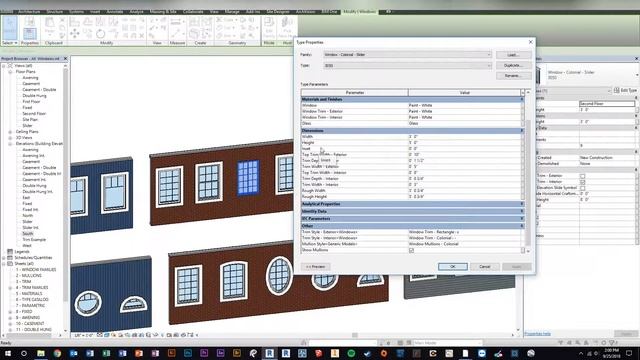Screen dimensions: 640x360
Task: Collapse Floor Plans node in Project Browser
Action: 10,71
